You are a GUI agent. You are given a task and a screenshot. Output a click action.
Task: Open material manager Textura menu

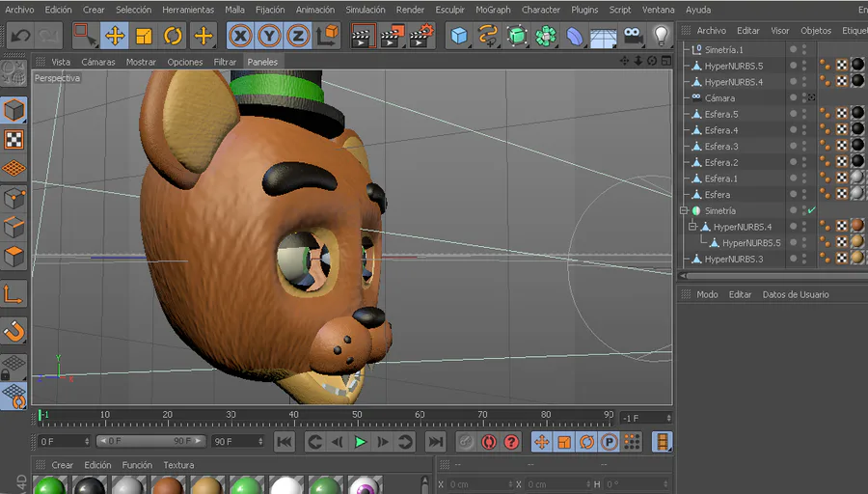178,465
